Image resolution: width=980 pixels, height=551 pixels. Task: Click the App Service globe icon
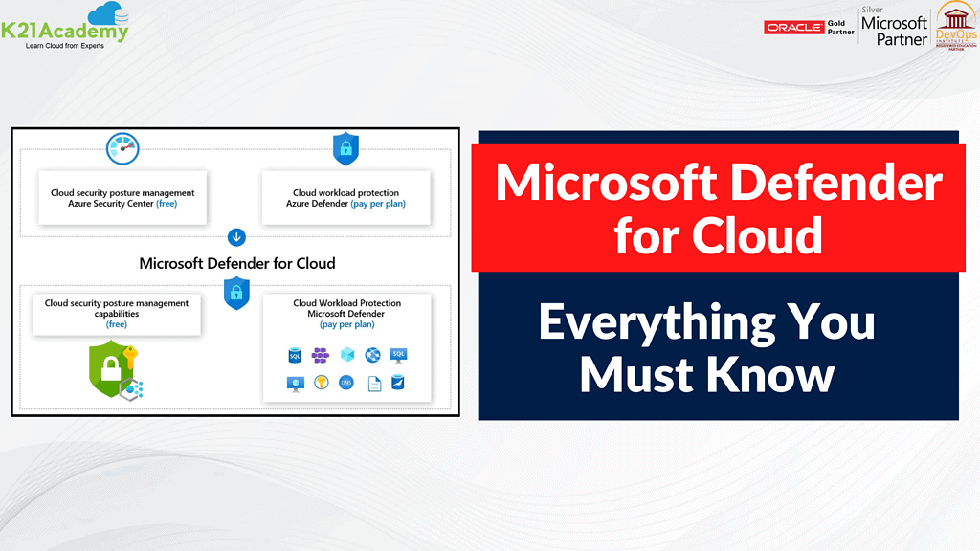point(371,354)
